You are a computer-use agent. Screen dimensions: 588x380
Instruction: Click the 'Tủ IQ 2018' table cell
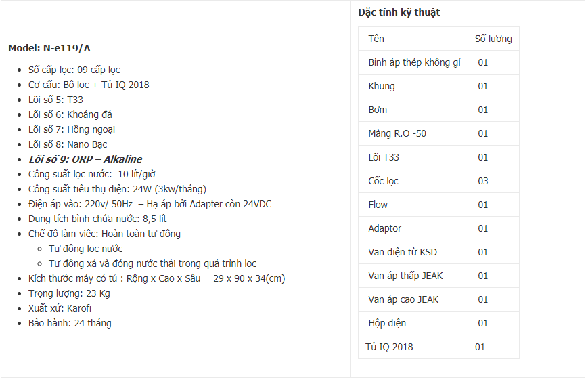pyautogui.click(x=413, y=347)
